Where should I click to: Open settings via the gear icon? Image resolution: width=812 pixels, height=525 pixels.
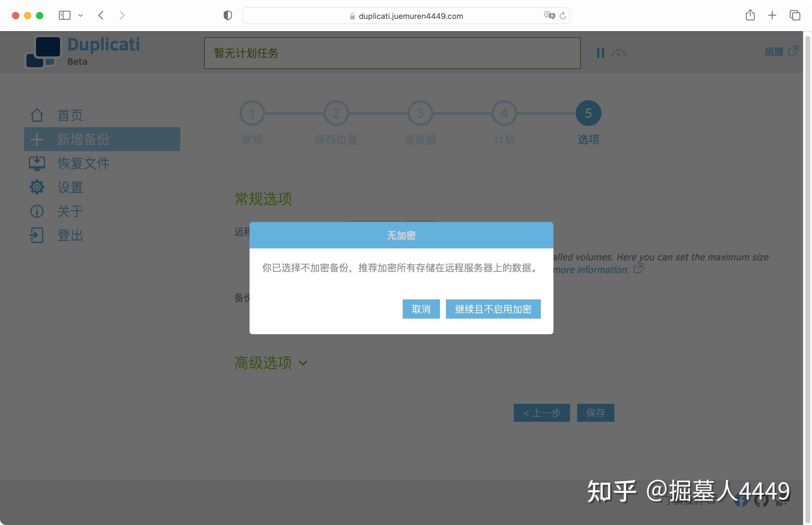[x=37, y=187]
